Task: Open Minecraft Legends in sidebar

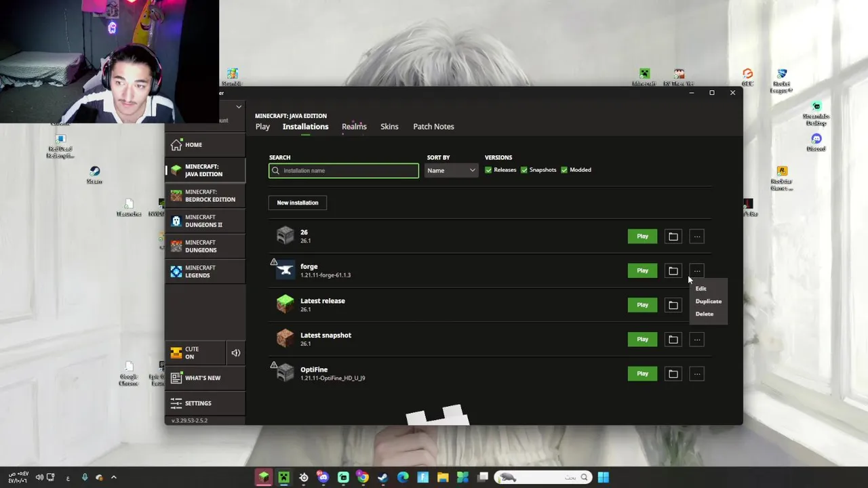Action: click(205, 271)
